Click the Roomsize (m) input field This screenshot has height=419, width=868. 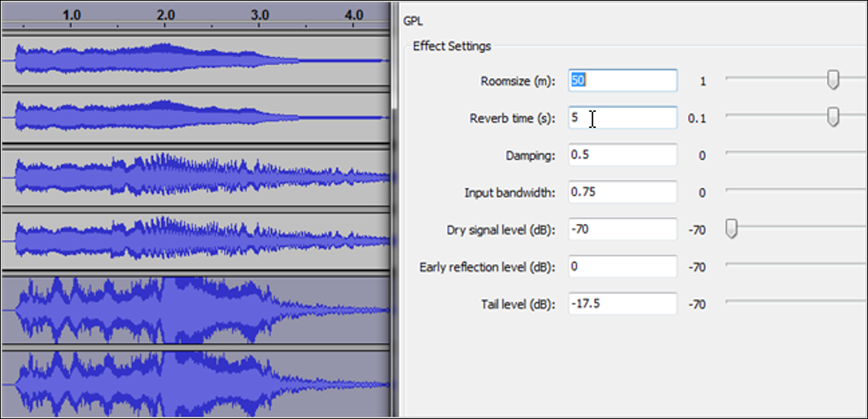623,80
